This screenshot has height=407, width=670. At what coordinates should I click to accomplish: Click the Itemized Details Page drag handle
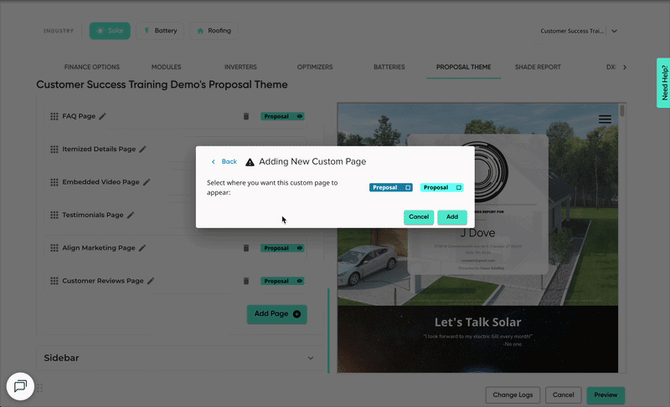pos(54,149)
